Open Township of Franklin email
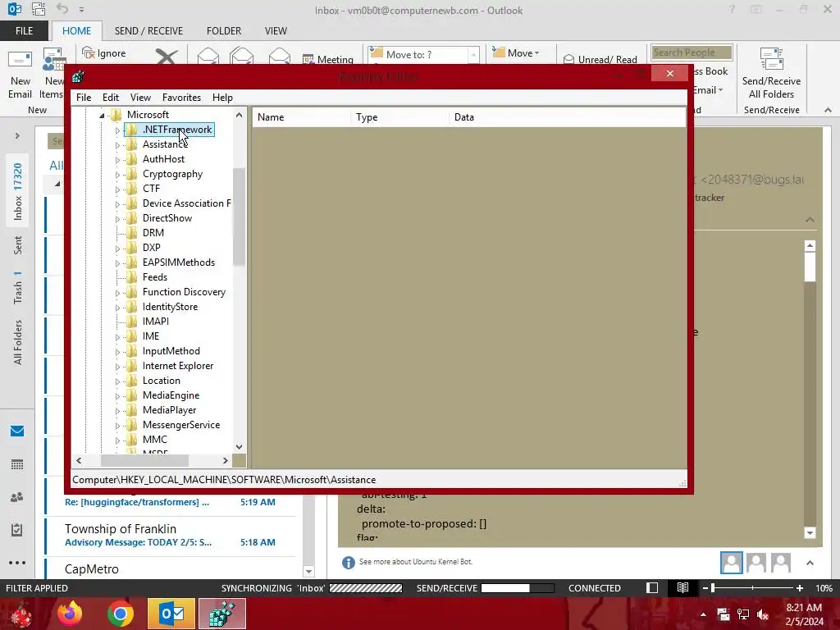 (171, 535)
